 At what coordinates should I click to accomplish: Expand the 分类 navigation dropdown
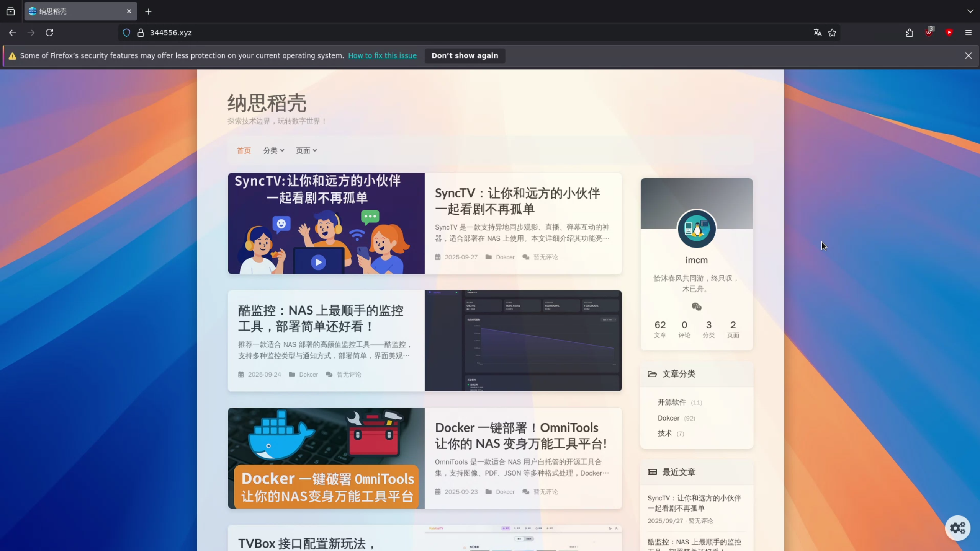tap(273, 150)
